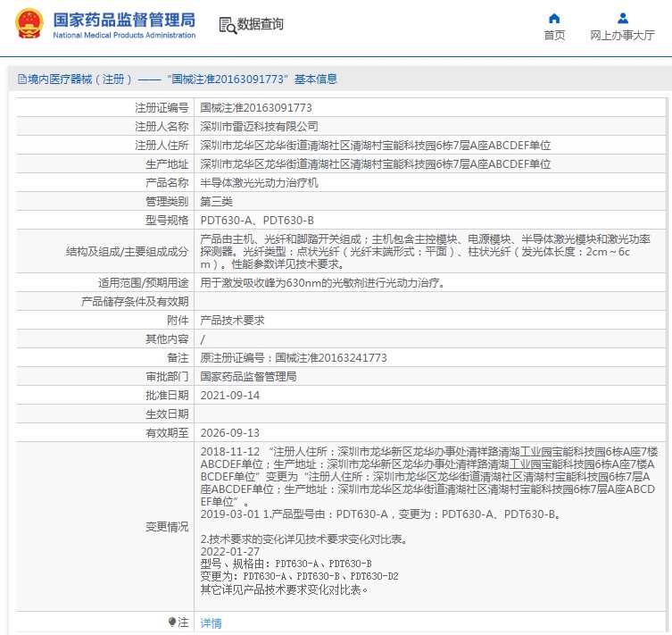Open the 详情 details link

pos(211,623)
